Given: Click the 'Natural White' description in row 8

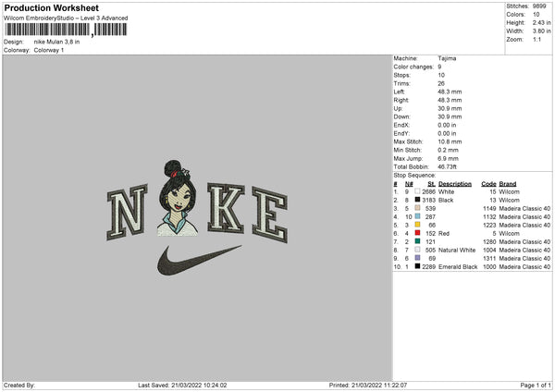Looking at the screenshot, I should (457, 251).
